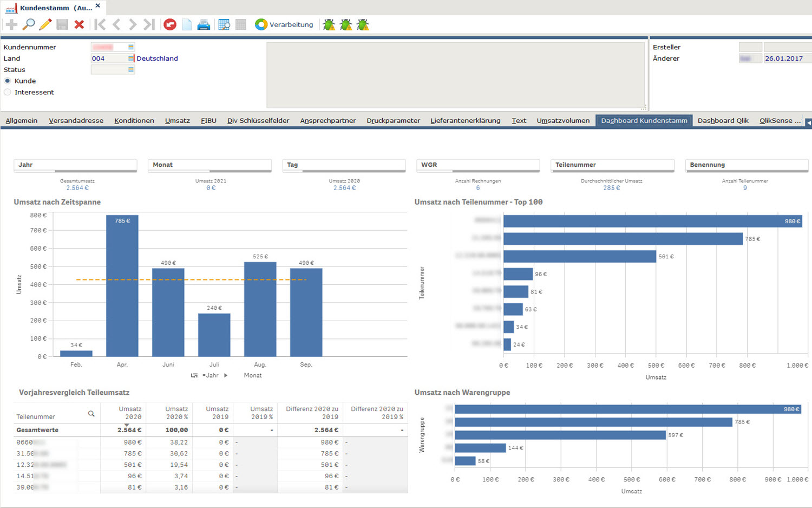812x508 pixels.
Task: Select the Kunde radio button
Action: [x=8, y=81]
